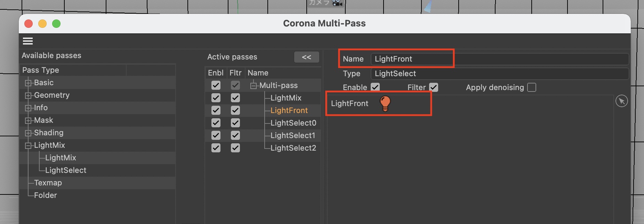Toggle the Apply denoising checkbox
The image size is (644, 224).
pos(531,87)
